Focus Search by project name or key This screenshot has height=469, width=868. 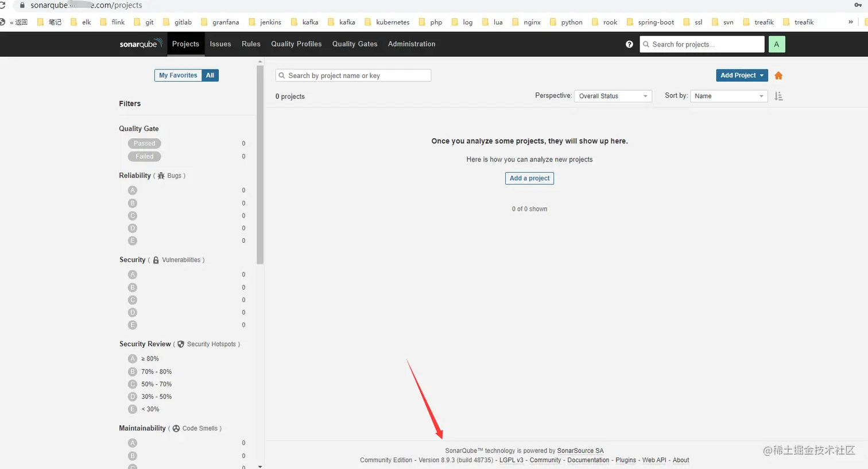pyautogui.click(x=353, y=75)
